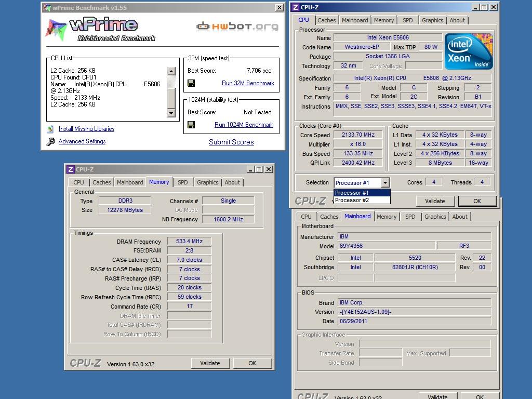Image resolution: width=532 pixels, height=399 pixels.
Task: Open the Advanced Settings link
Action: 82,141
